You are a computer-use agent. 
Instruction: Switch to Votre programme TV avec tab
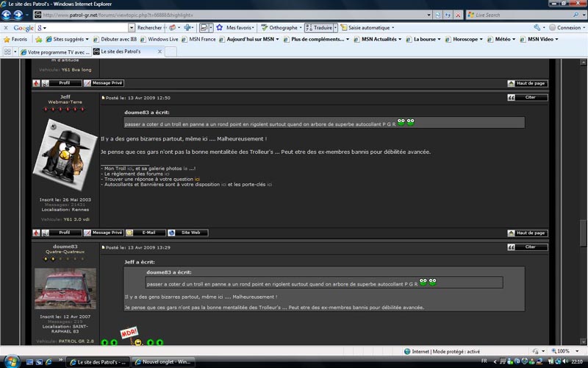[54, 52]
